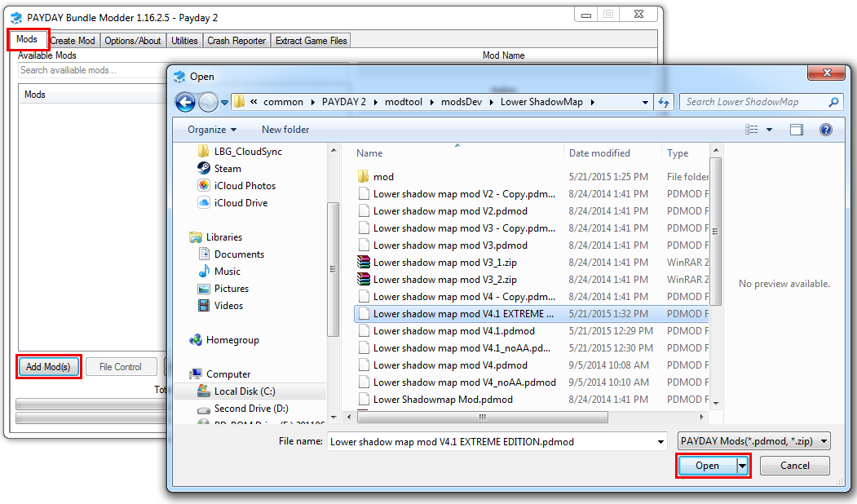Open Music library
This screenshot has width=857, height=504.
tap(227, 271)
